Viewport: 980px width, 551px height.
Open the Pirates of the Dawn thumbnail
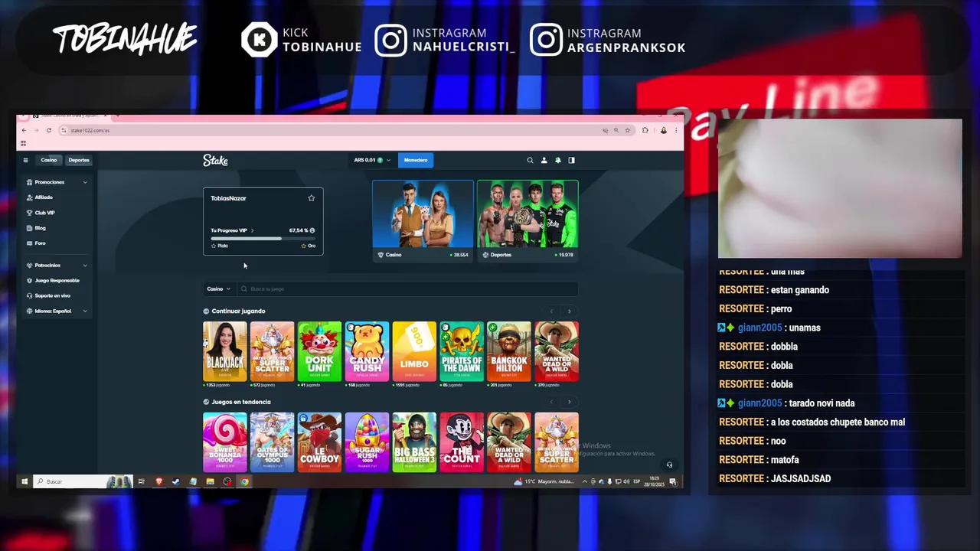click(x=462, y=351)
